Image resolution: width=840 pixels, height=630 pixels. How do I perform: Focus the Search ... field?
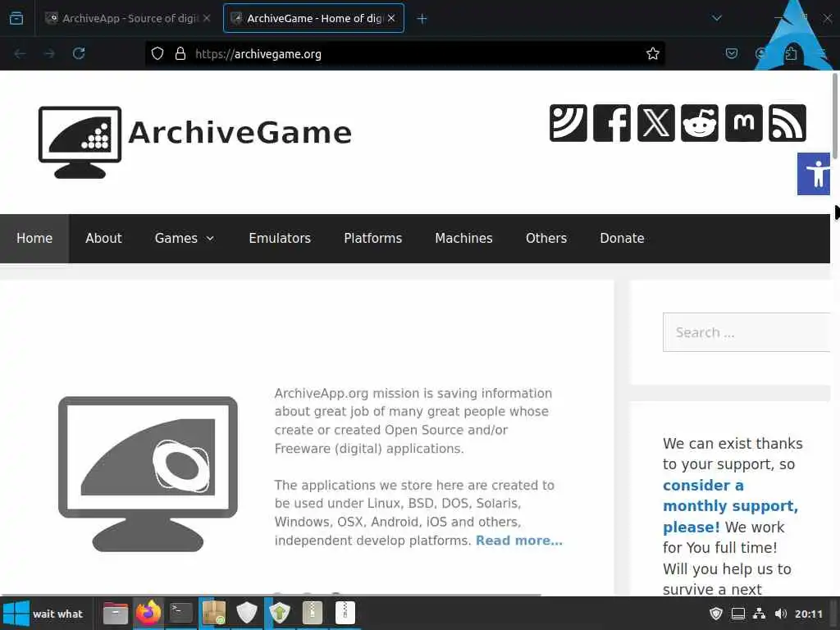tap(746, 332)
